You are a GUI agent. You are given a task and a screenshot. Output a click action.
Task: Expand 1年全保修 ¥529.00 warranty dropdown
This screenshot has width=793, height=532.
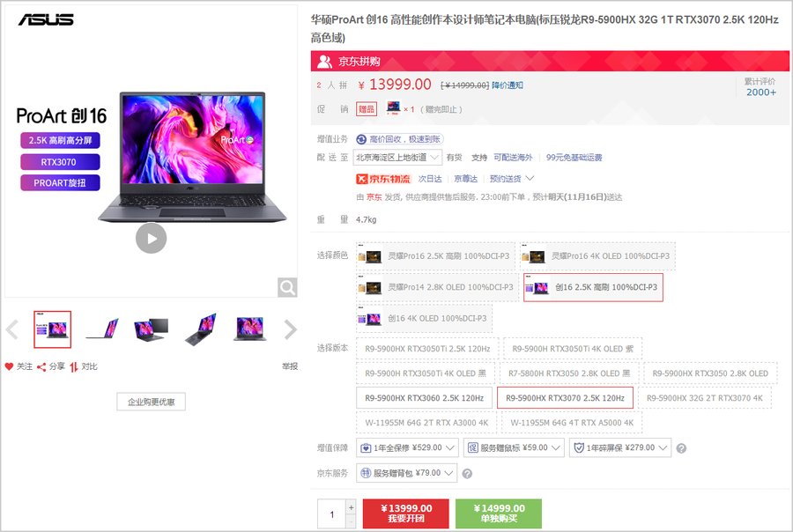pyautogui.click(x=407, y=447)
